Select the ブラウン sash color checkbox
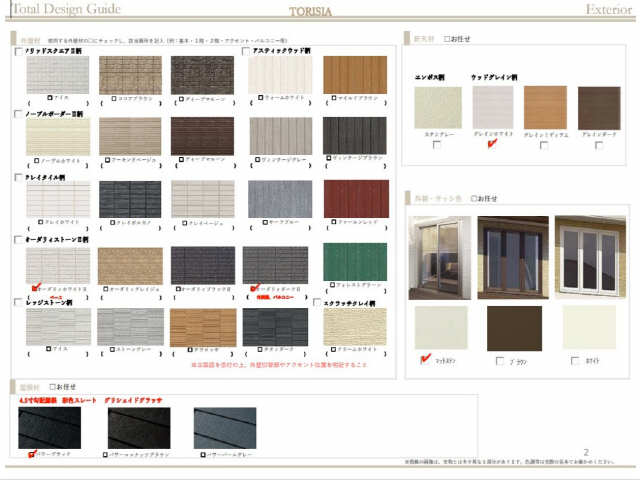The height and width of the screenshot is (480, 640). tap(499, 361)
